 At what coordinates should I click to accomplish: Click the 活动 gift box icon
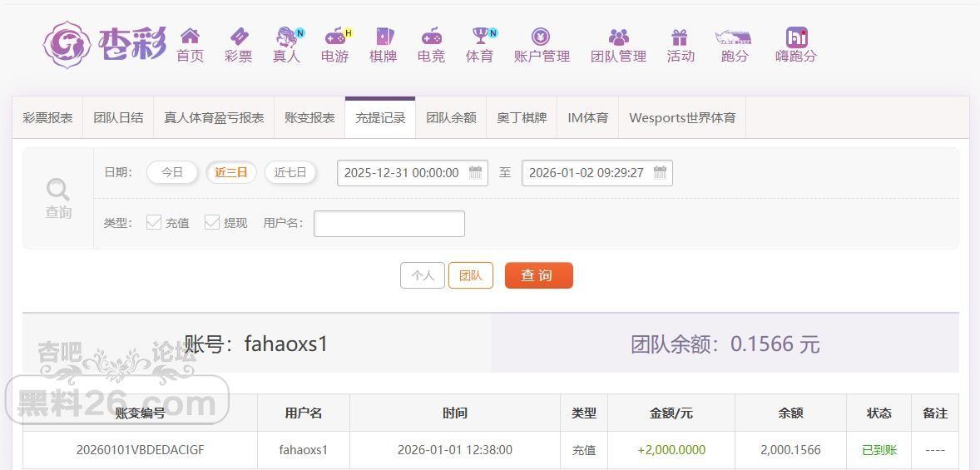(680, 37)
